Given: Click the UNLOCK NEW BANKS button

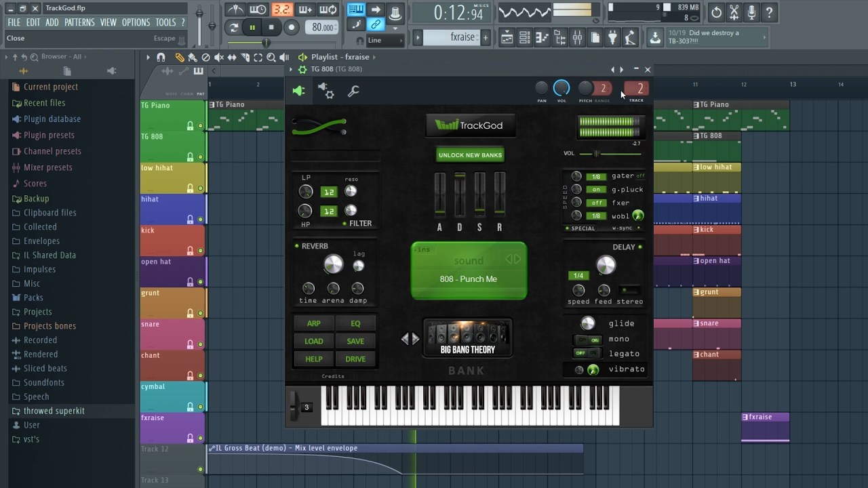Looking at the screenshot, I should pyautogui.click(x=470, y=155).
